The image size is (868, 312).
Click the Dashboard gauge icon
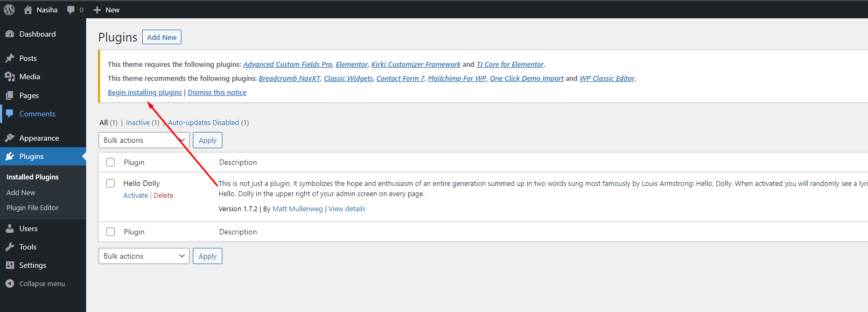10,34
